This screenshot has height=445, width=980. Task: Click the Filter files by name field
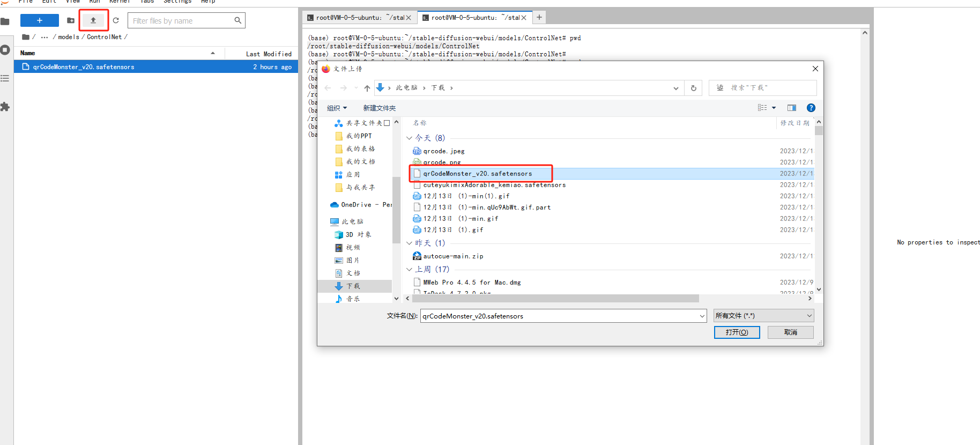[x=186, y=21]
